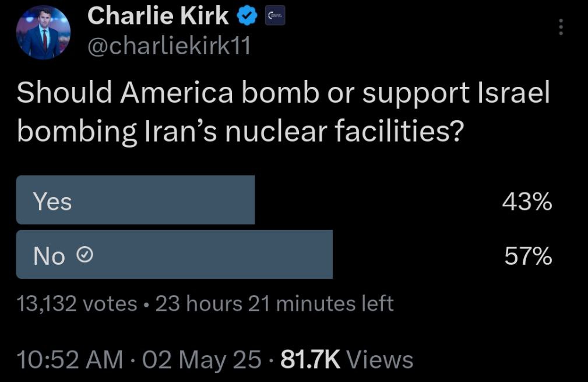Click the affiliate organization badge icon
Image resolution: width=588 pixels, height=382 pixels.
tap(275, 16)
